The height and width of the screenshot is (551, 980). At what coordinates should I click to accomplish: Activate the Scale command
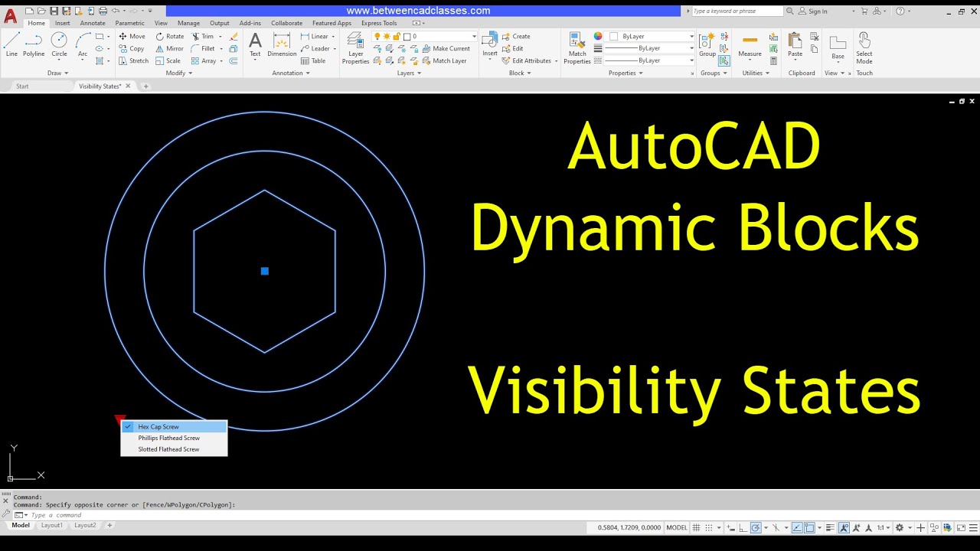[168, 60]
